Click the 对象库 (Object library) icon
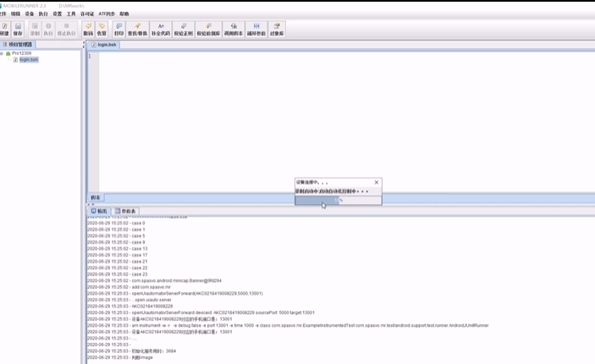 tap(276, 29)
